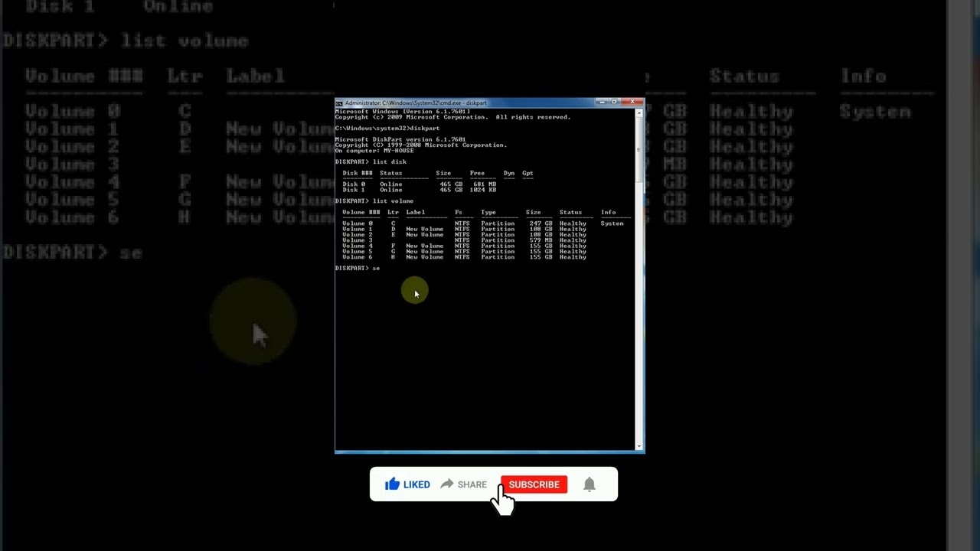
Task: Click the 'Microsoft Windows [Version 6.1.7601]' line
Action: tap(402, 112)
